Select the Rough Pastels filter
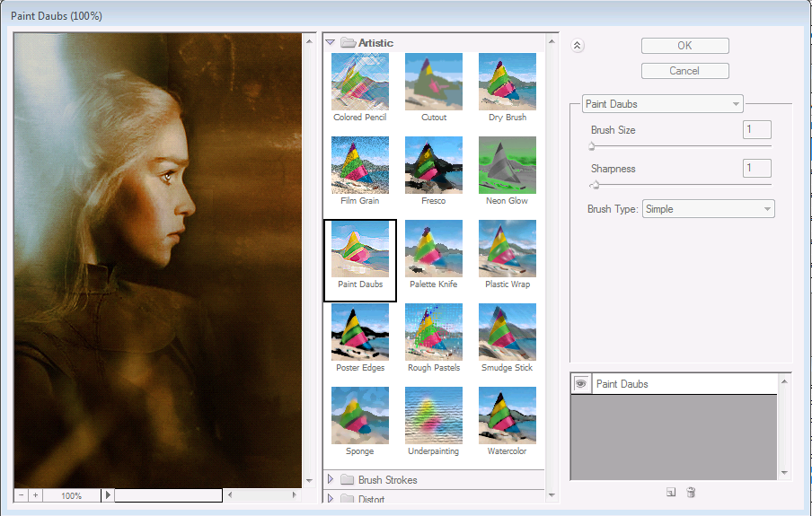812x516 pixels. [434, 332]
